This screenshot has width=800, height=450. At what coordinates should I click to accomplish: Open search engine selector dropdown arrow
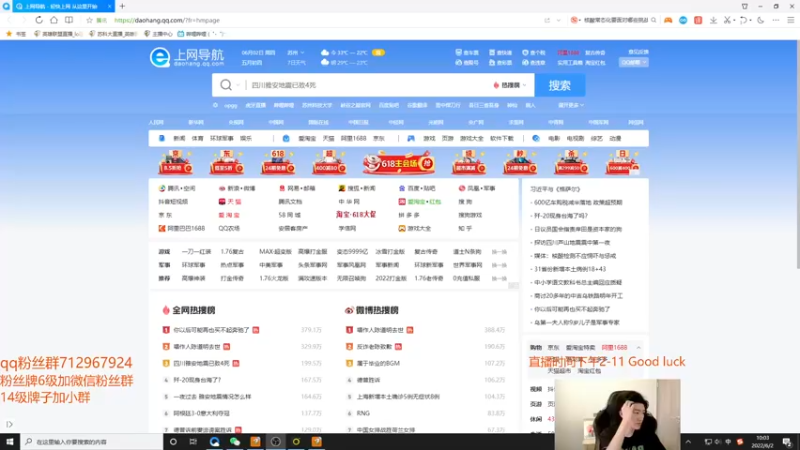(x=238, y=85)
